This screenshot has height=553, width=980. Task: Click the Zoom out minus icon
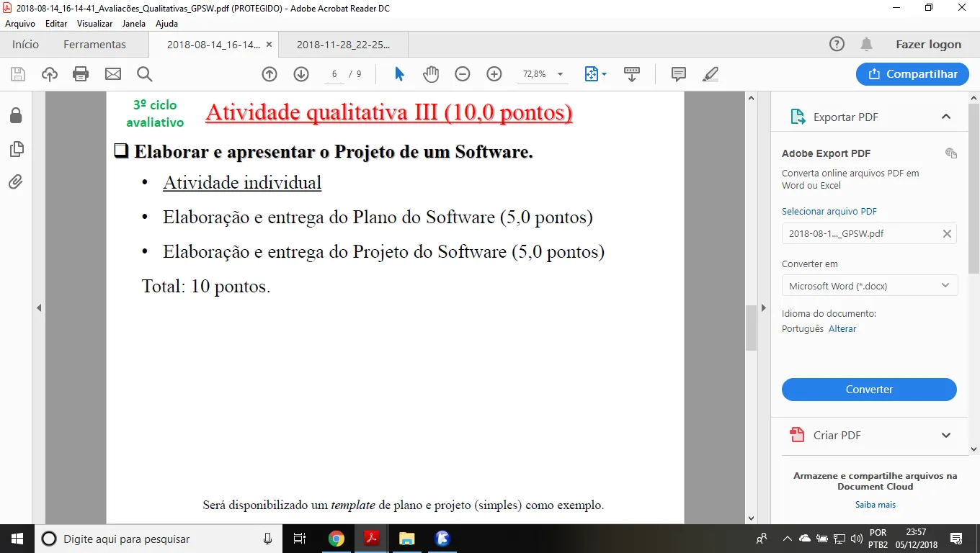463,74
